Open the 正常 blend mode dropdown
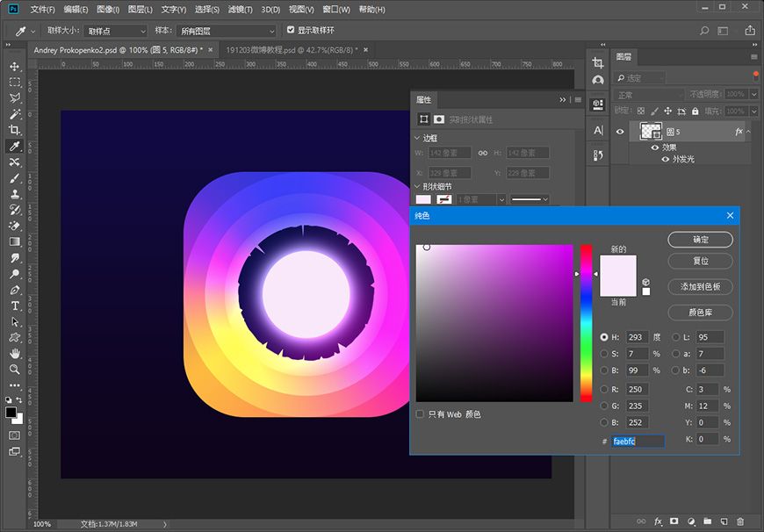Image resolution: width=764 pixels, height=532 pixels. click(x=649, y=95)
